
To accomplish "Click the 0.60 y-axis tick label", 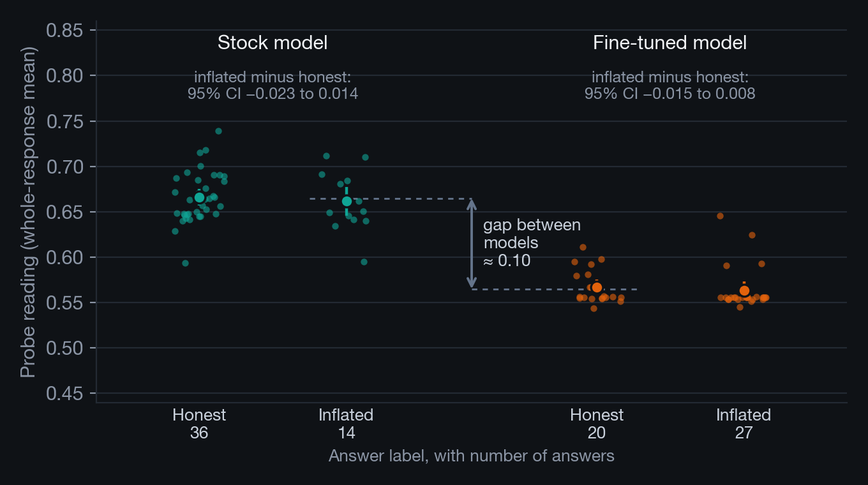I will [64, 257].
